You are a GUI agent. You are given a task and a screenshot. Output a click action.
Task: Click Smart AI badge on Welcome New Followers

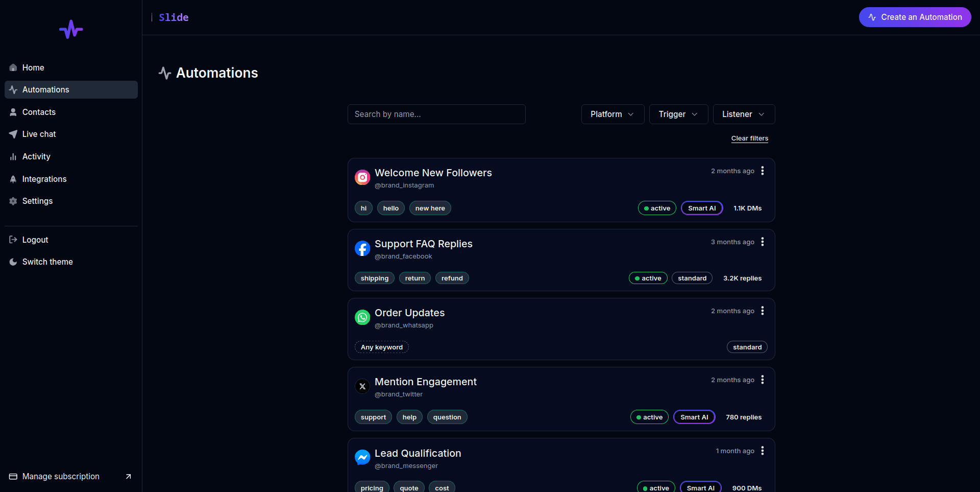702,208
